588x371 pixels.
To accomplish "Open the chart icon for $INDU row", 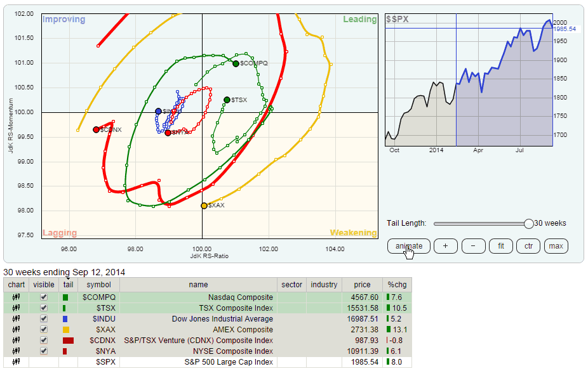I will [x=16, y=319].
